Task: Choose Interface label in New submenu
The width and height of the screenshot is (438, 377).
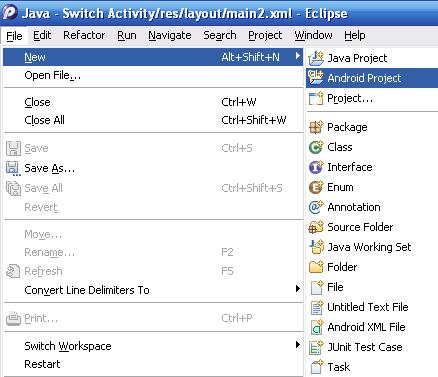Action: pos(350,167)
